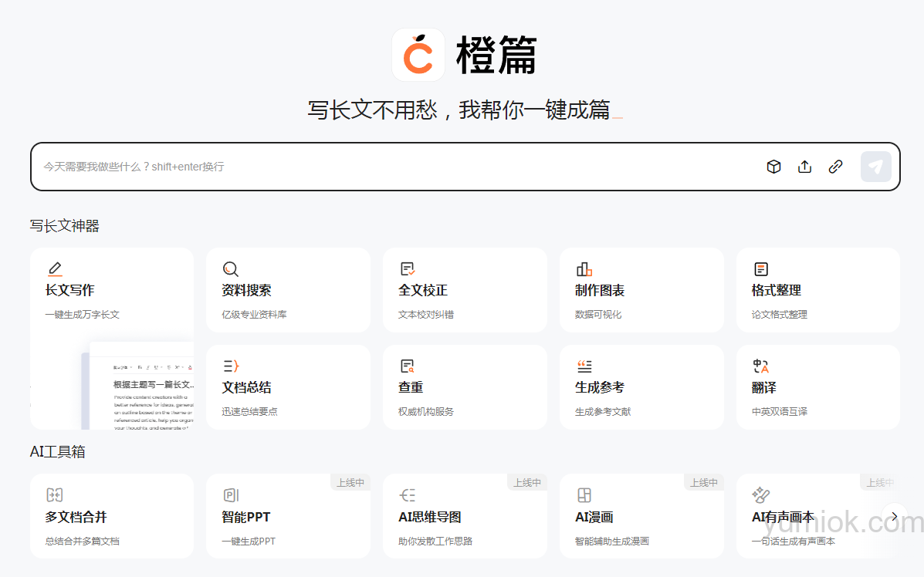This screenshot has width=924, height=577.
Task: Click the check-document icon on the 全文校正 card
Action: point(408,269)
